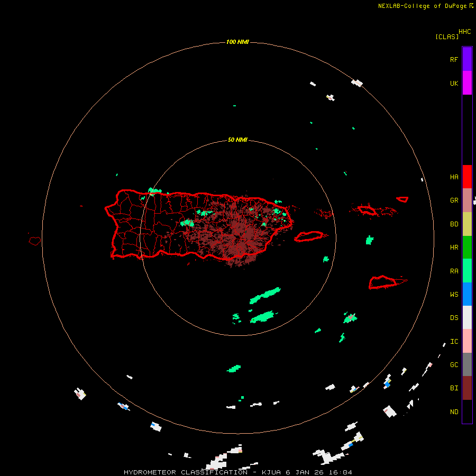The image size is (476, 476).
Task: Click the RA light green swatch
Action: point(467,270)
